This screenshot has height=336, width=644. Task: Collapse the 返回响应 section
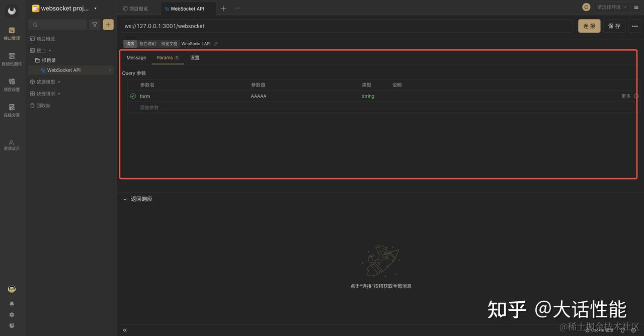click(125, 199)
